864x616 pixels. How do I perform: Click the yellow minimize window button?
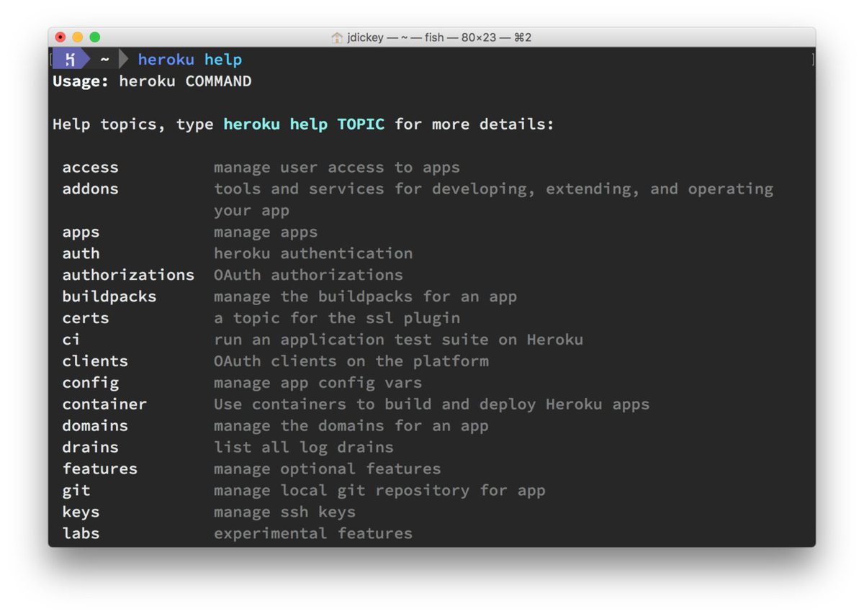(78, 37)
